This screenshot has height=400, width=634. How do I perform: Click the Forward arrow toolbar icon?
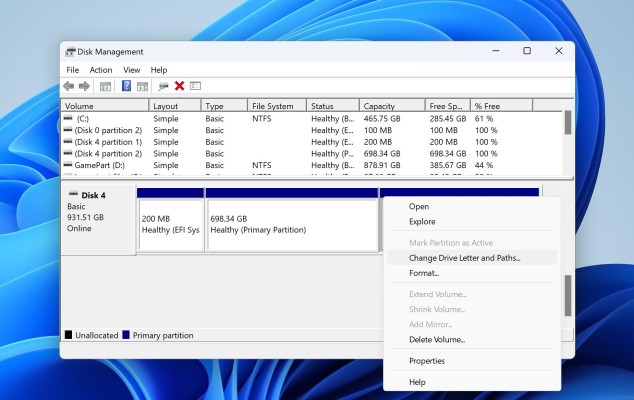point(84,86)
